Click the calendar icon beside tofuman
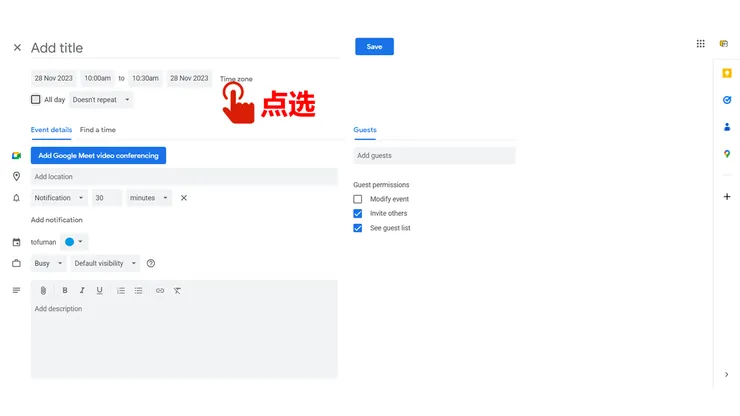 pos(17,242)
